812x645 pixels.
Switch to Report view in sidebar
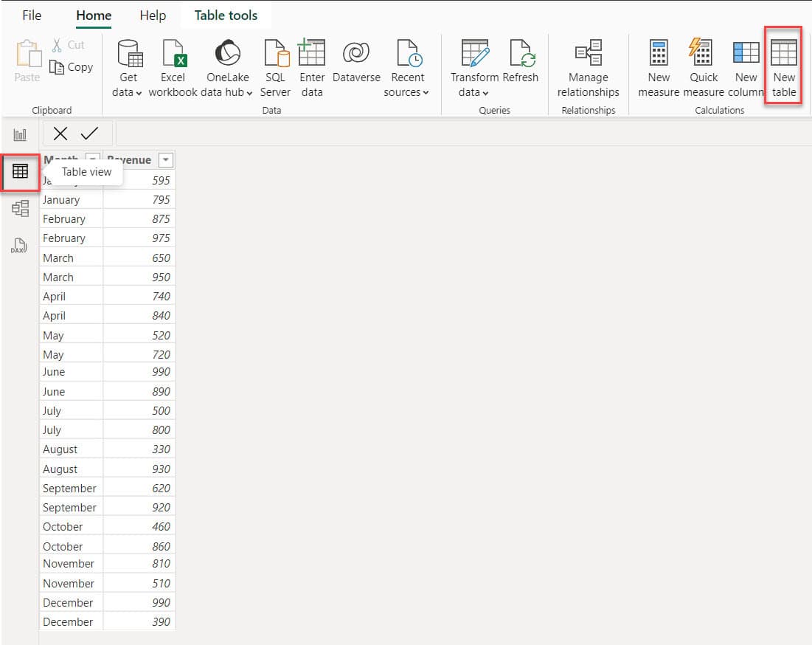tap(20, 135)
